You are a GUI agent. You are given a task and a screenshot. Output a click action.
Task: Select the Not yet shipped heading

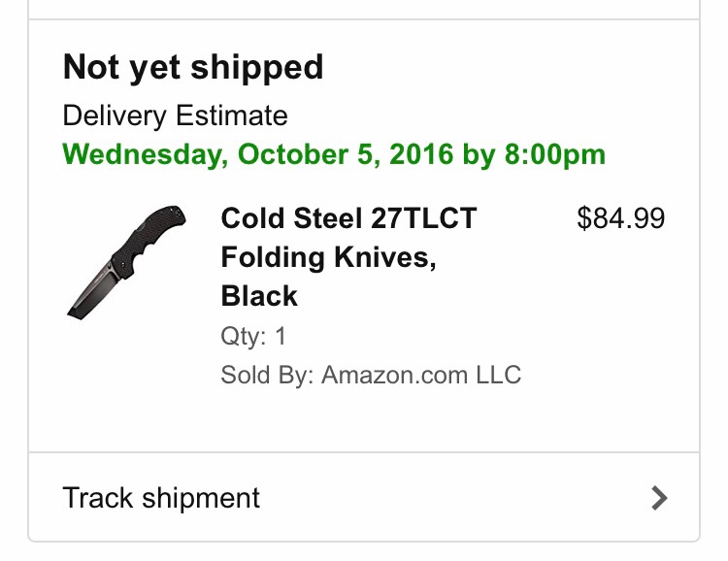tap(193, 67)
